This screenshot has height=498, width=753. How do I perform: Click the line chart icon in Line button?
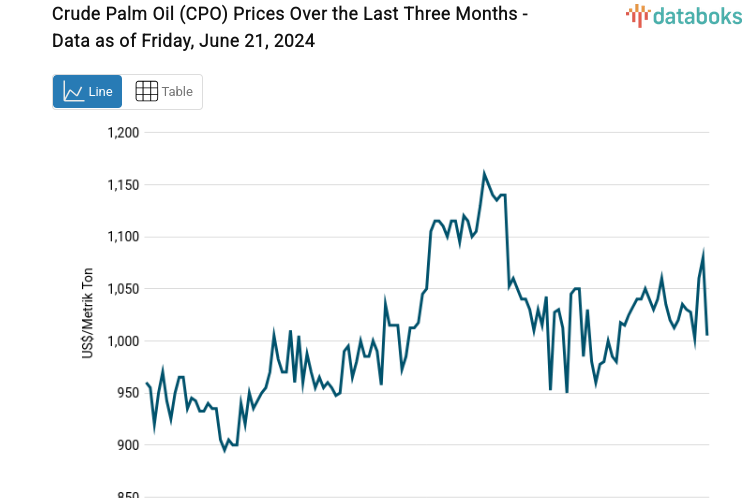73,91
